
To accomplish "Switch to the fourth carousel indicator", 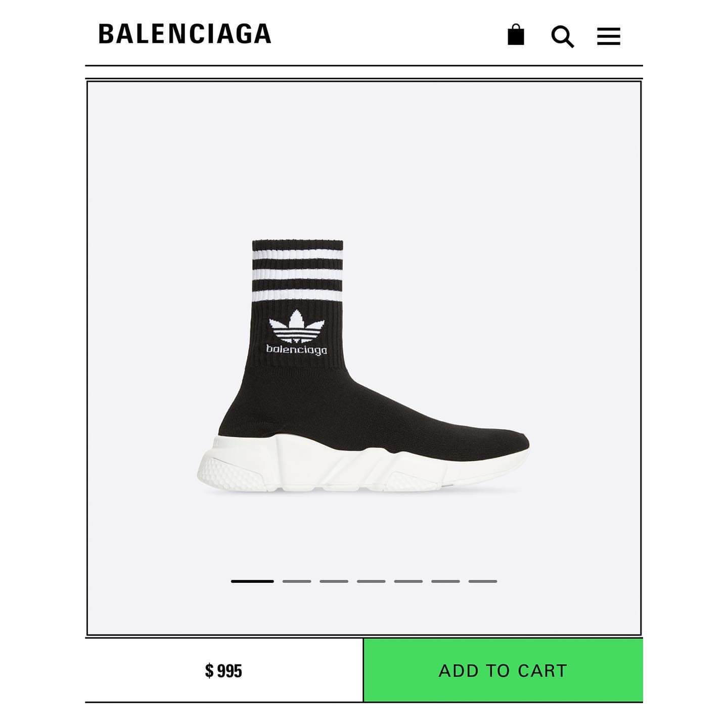I will (x=371, y=581).
